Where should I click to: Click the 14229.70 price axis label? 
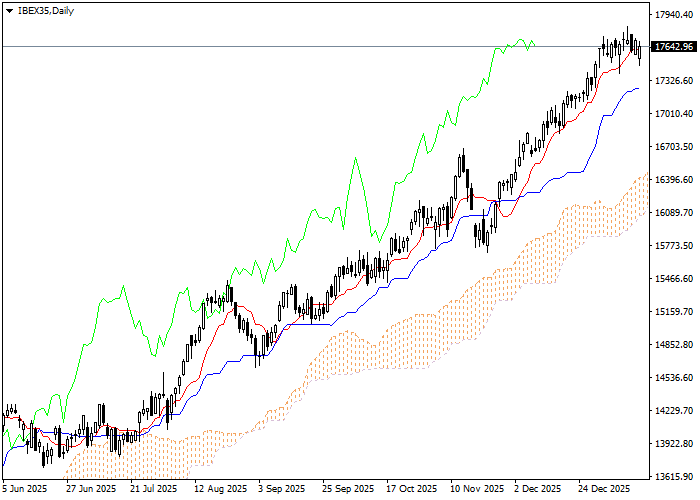pyautogui.click(x=673, y=411)
